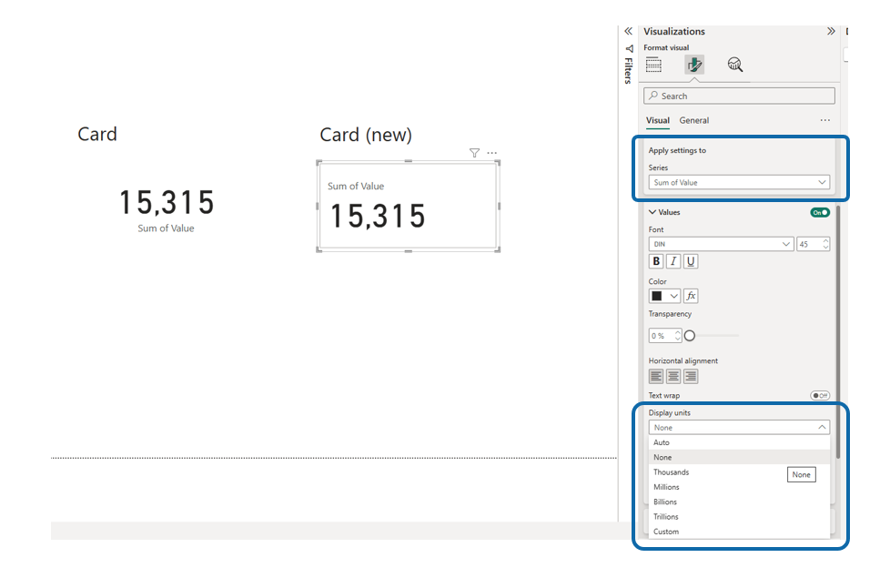Switch to the General tab
This screenshot has height=588, width=890.
tap(693, 120)
